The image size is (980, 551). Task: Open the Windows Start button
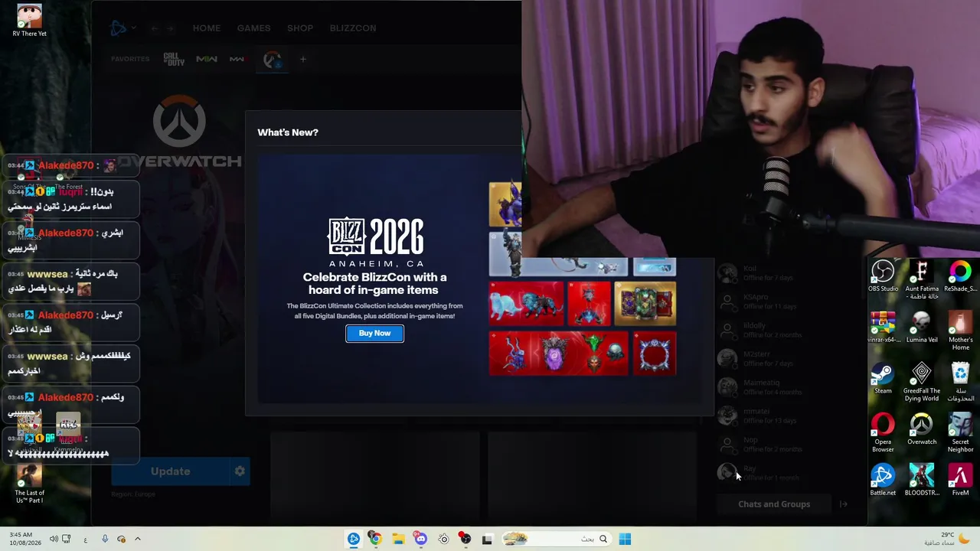click(x=625, y=540)
